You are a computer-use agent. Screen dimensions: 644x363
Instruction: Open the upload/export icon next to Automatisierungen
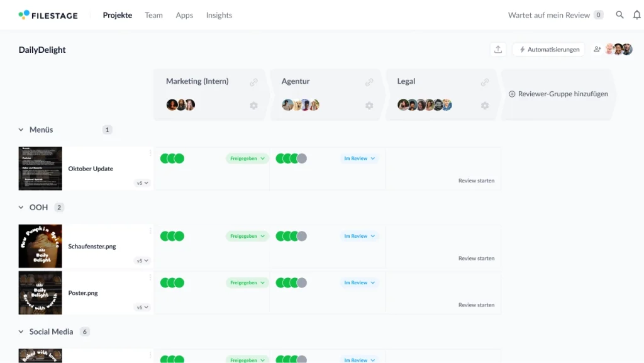(x=498, y=48)
